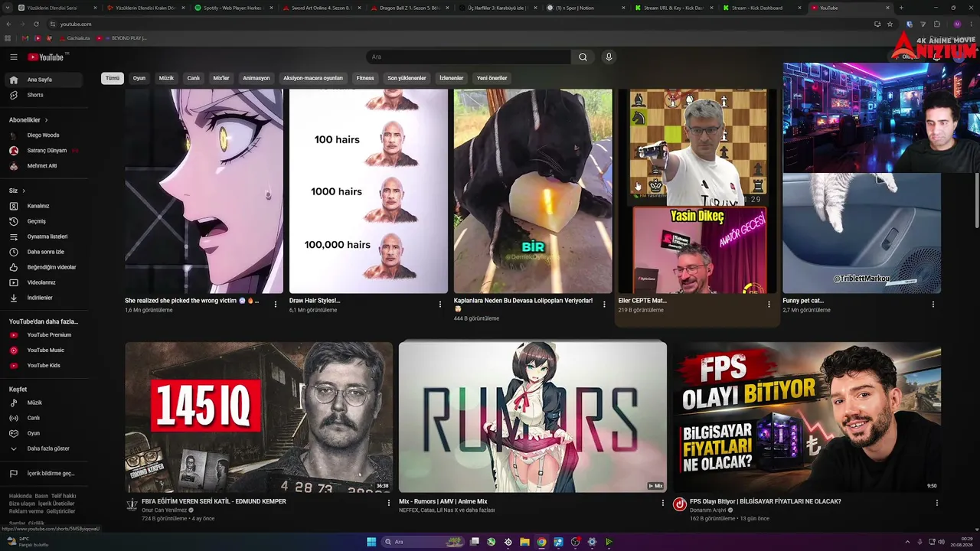This screenshot has width=980, height=551.
Task: Open options for Edmund Kemper video
Action: 389,503
